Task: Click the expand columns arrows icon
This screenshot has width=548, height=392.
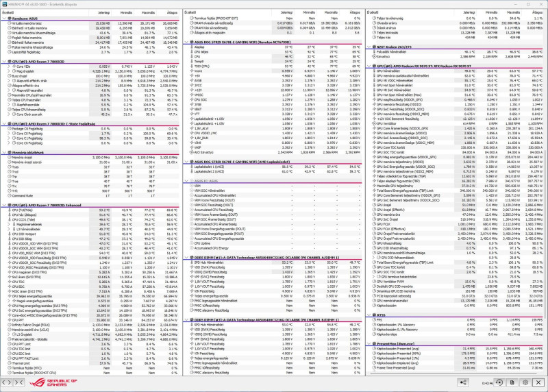Action: pos(7,382)
